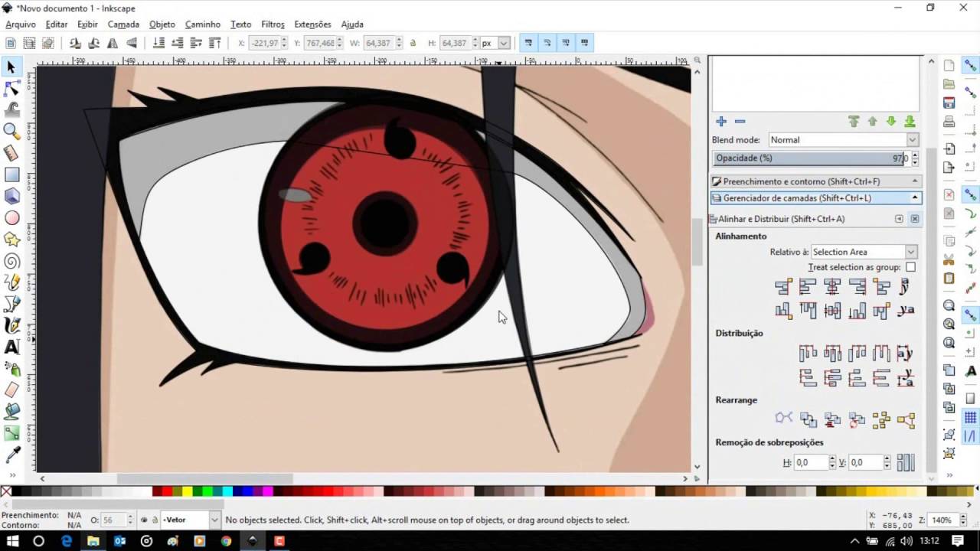The width and height of the screenshot is (980, 551).
Task: Open the Extensões menu
Action: pos(312,24)
